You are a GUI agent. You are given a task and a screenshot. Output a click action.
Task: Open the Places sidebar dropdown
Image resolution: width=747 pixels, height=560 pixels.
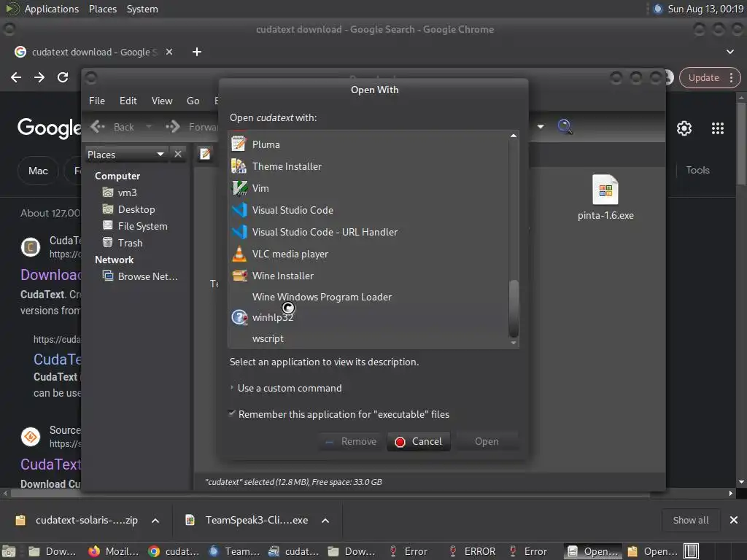click(125, 155)
